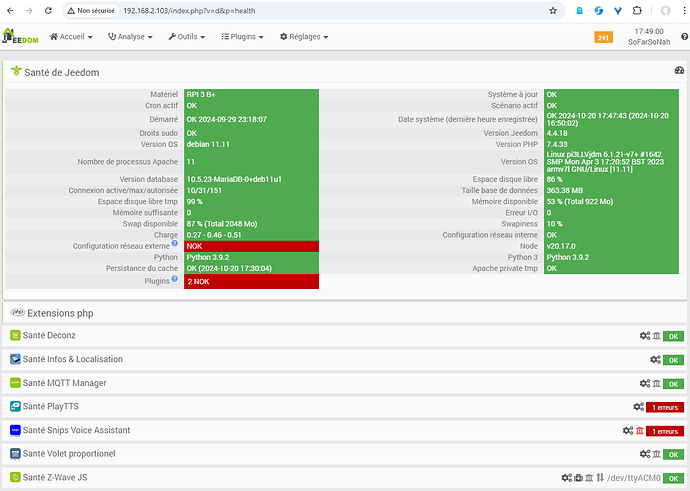Click the PlayTTS 1 erreurs badge
Screen dimensions: 690x491
[x=665, y=407]
